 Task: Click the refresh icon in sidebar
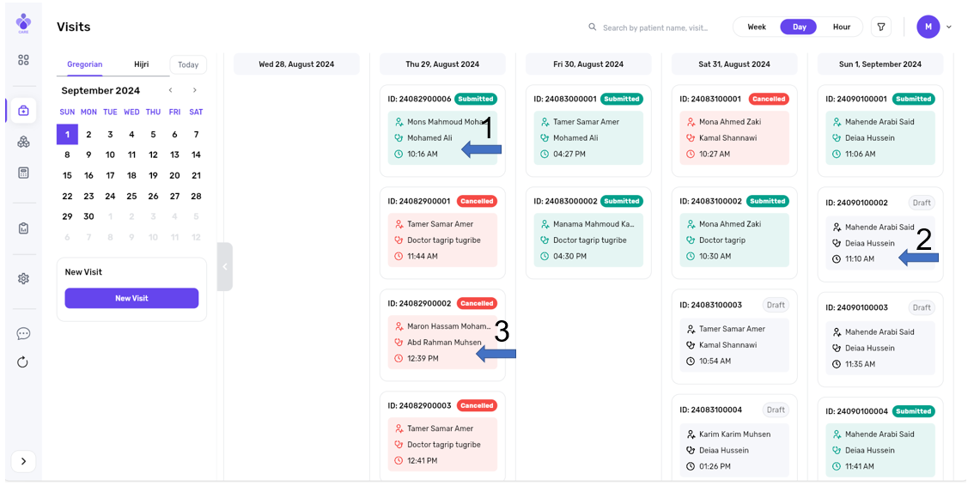point(23,362)
